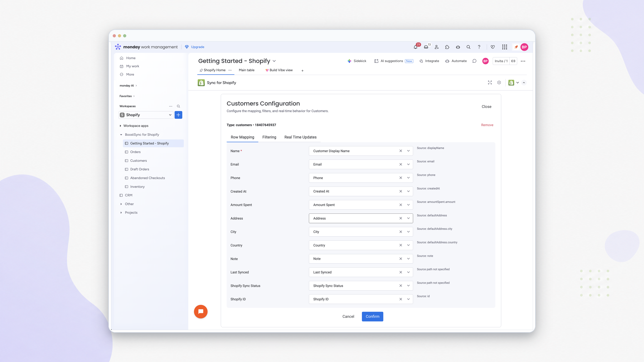Click the monday work management logo

point(146,47)
